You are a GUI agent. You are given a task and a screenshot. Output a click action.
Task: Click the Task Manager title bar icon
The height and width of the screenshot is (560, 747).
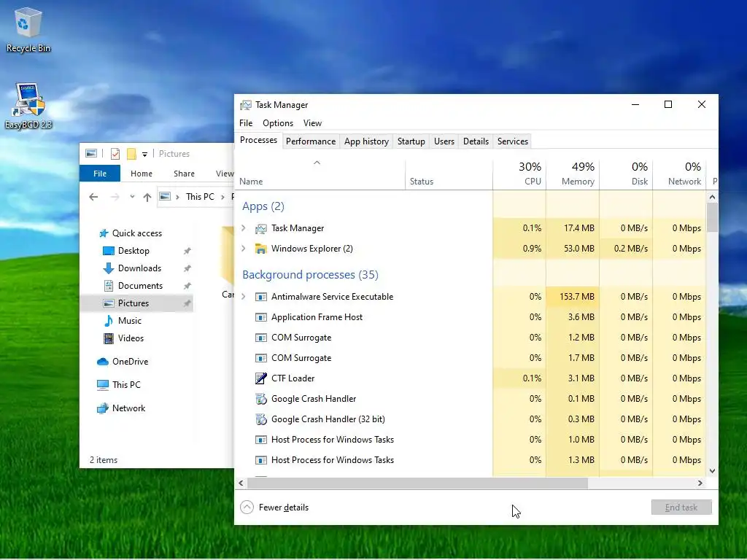[246, 105]
